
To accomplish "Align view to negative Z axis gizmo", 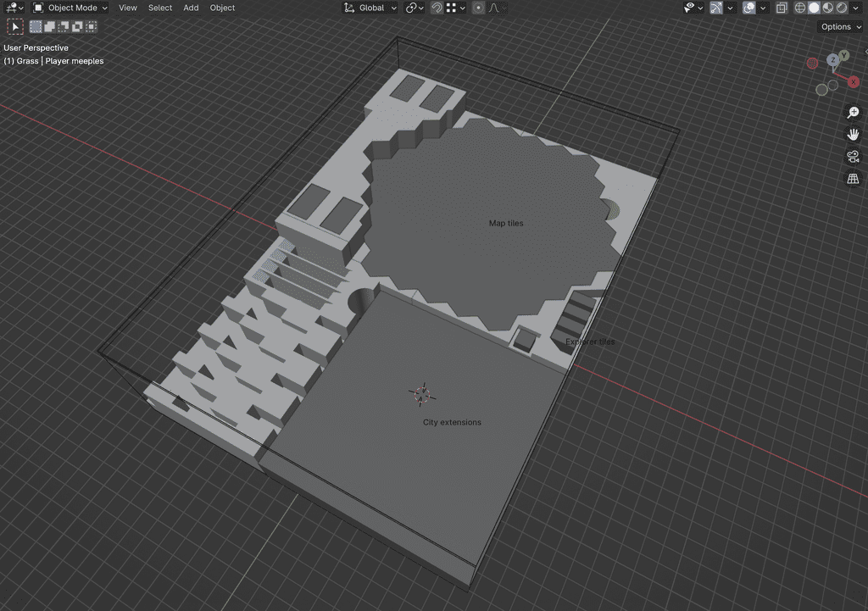I will click(x=833, y=85).
